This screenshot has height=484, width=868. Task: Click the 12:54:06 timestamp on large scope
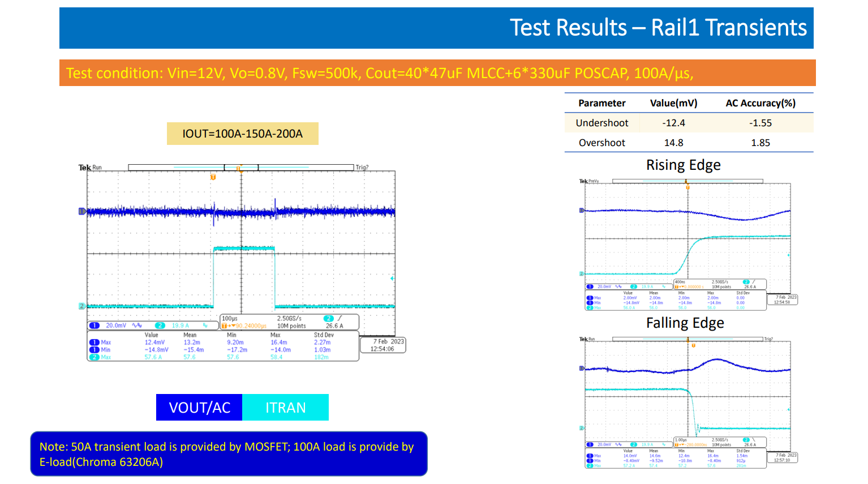(x=383, y=349)
